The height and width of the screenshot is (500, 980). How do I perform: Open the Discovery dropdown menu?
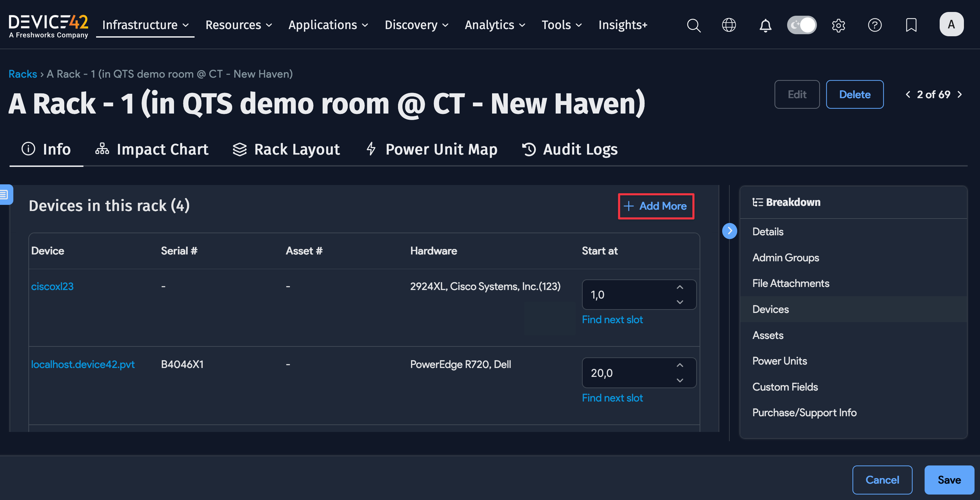(x=416, y=25)
